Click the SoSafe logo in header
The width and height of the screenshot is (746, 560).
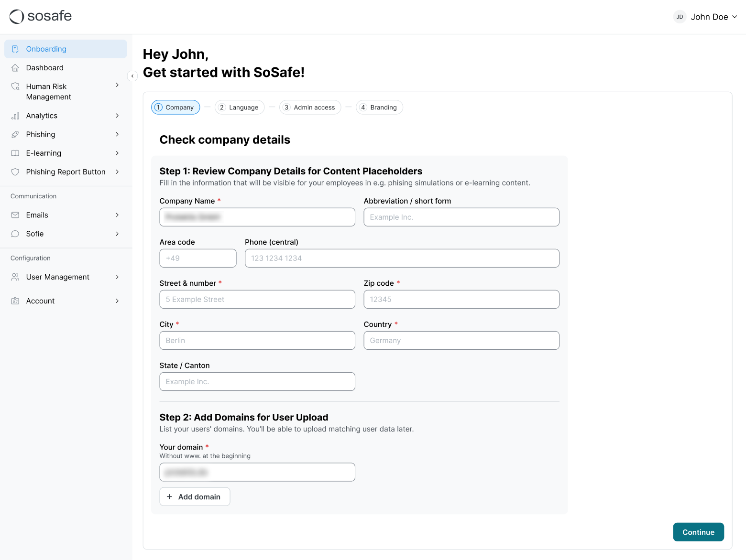point(41,16)
